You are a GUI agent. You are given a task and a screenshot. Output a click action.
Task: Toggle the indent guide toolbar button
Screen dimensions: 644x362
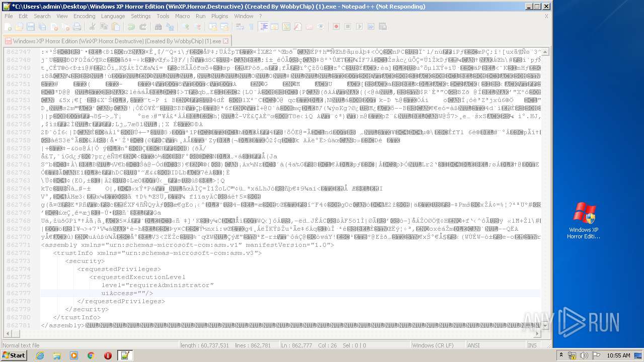click(x=263, y=27)
